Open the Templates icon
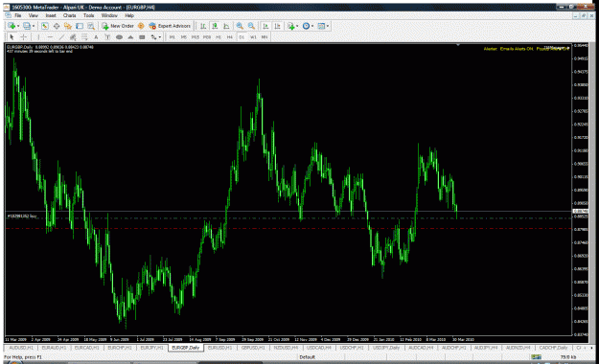 (321, 26)
